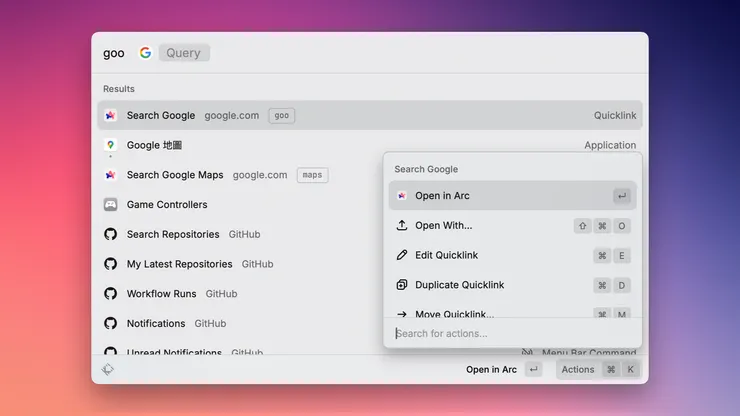Focus the Search for actions field
This screenshot has height=416, width=740.
pos(513,333)
